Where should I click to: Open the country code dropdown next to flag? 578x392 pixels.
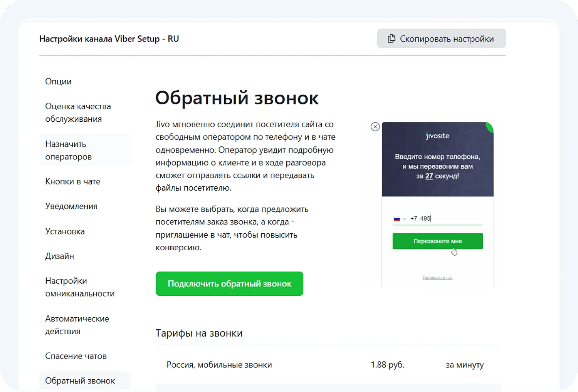405,218
